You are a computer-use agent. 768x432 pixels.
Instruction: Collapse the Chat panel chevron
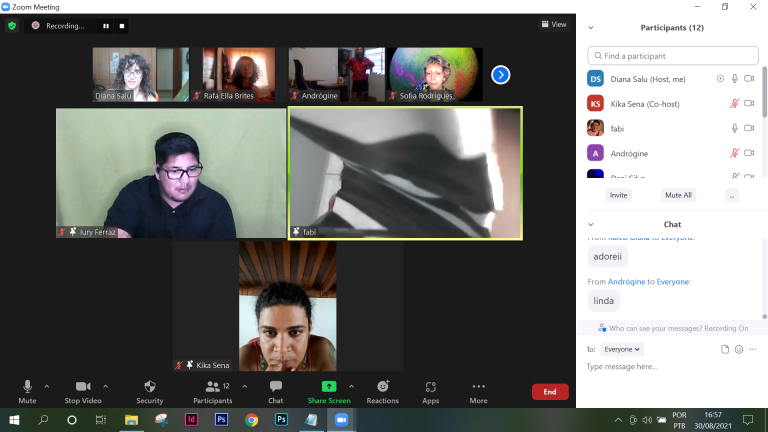[x=591, y=224]
